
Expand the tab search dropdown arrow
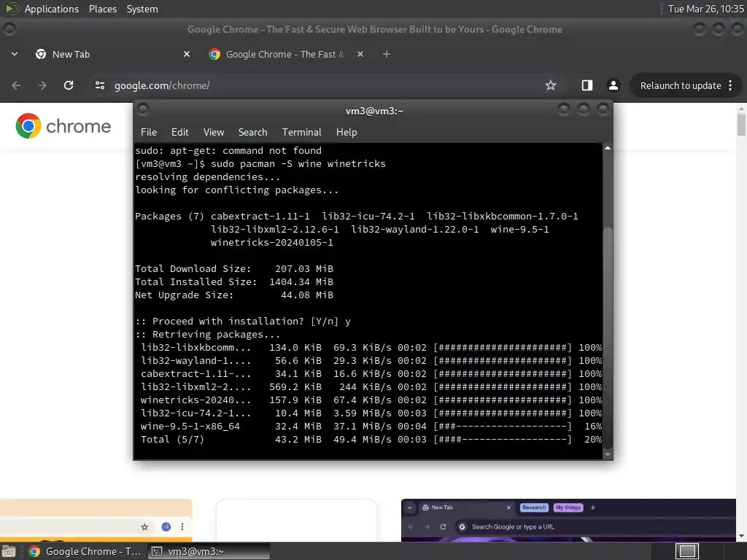15,54
